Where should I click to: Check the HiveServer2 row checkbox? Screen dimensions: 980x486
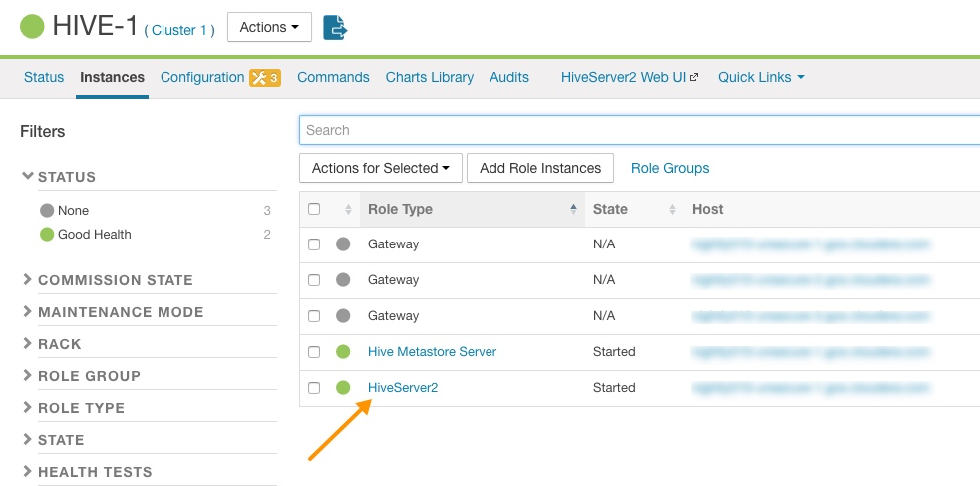pos(314,388)
